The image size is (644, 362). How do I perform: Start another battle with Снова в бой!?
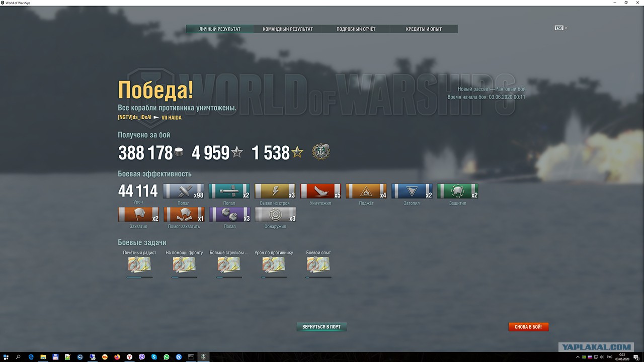coord(528,327)
